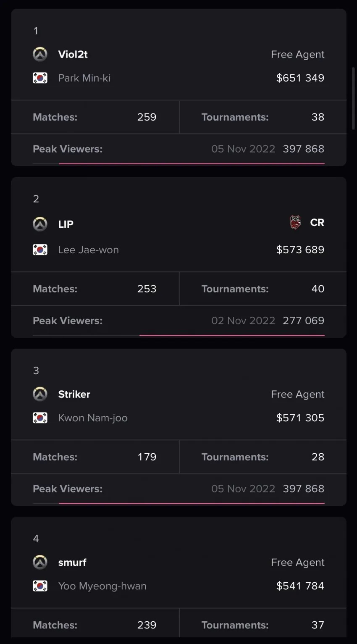Click the page scrollbar thumb
The height and width of the screenshot is (644, 357).
[x=353, y=98]
